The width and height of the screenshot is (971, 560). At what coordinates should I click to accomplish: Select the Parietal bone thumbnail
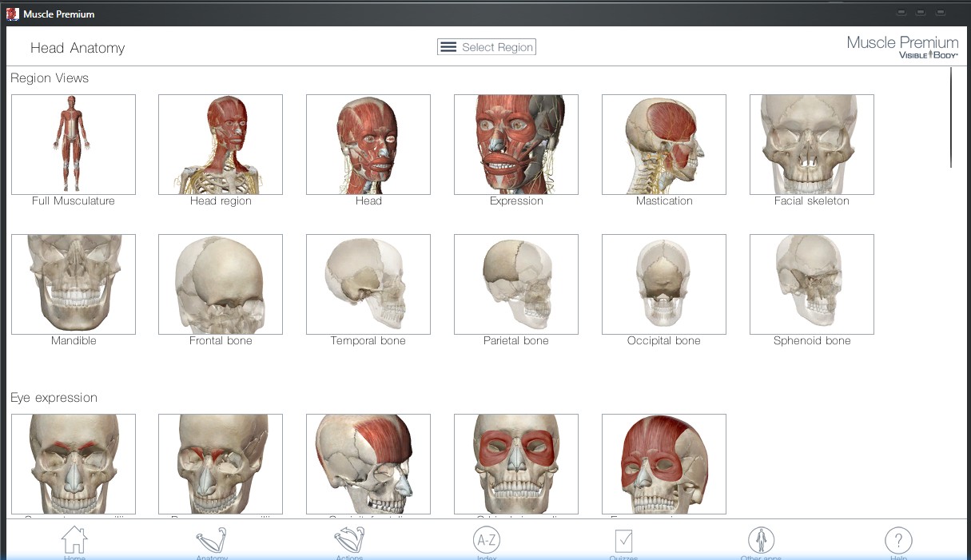(516, 284)
